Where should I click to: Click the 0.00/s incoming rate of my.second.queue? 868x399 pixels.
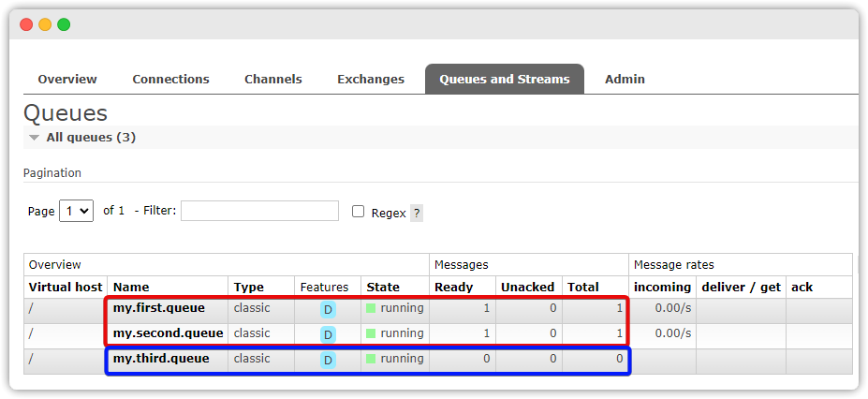point(673,333)
